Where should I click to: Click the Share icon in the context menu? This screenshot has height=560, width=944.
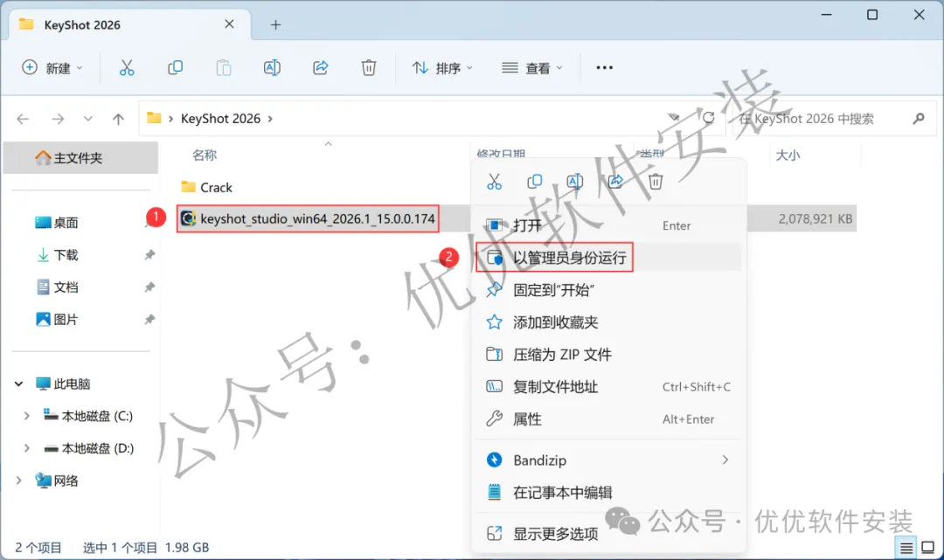pos(615,182)
